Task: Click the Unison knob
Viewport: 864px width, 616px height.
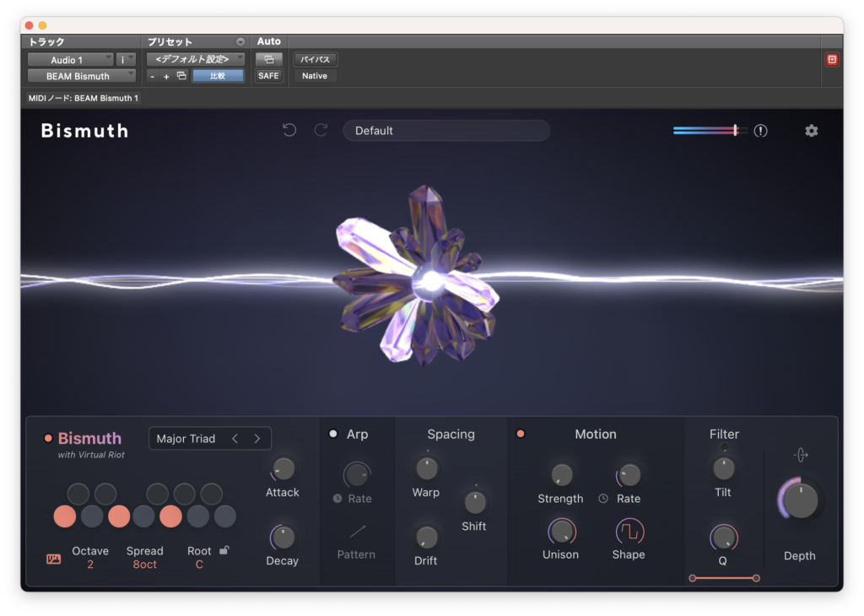Action: click(561, 532)
